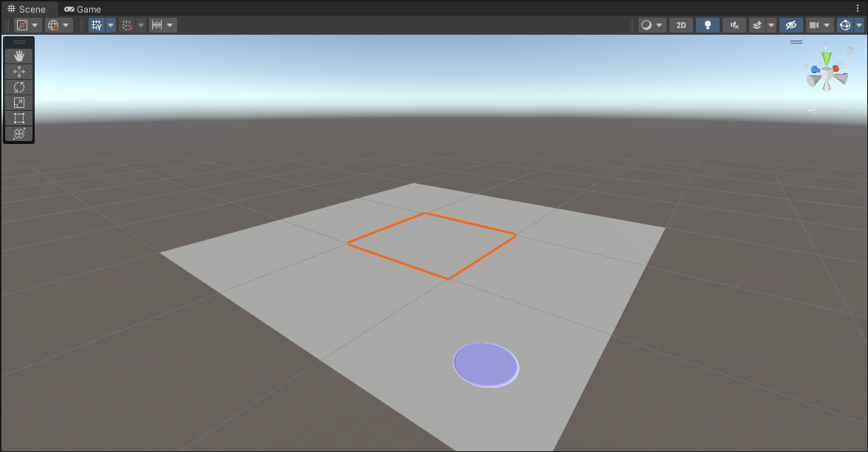The width and height of the screenshot is (868, 452).
Task: Open the grid settings dropdown arrow
Action: tap(111, 25)
